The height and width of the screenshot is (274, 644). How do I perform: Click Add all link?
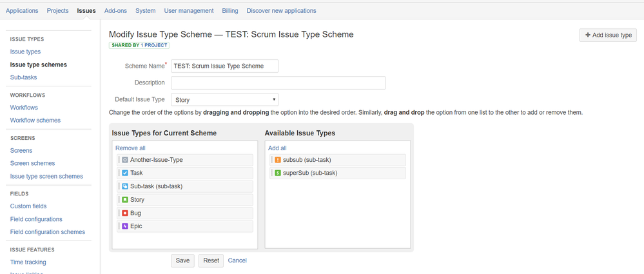pyautogui.click(x=277, y=148)
